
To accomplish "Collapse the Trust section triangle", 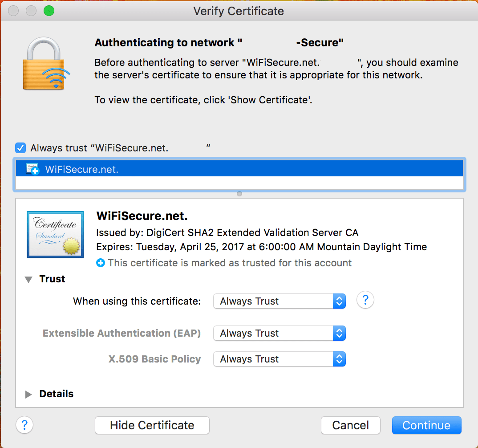I will (28, 279).
